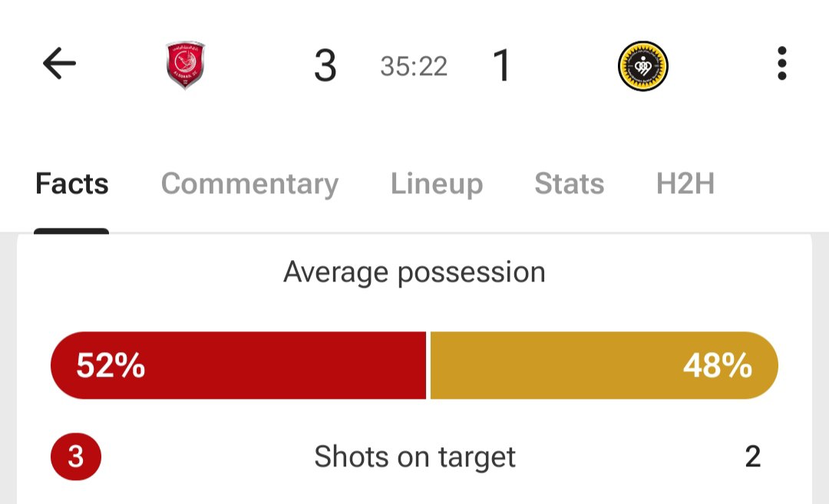Tap the Average possession heading
Image resolution: width=829 pixels, height=504 pixels.
[x=414, y=272]
